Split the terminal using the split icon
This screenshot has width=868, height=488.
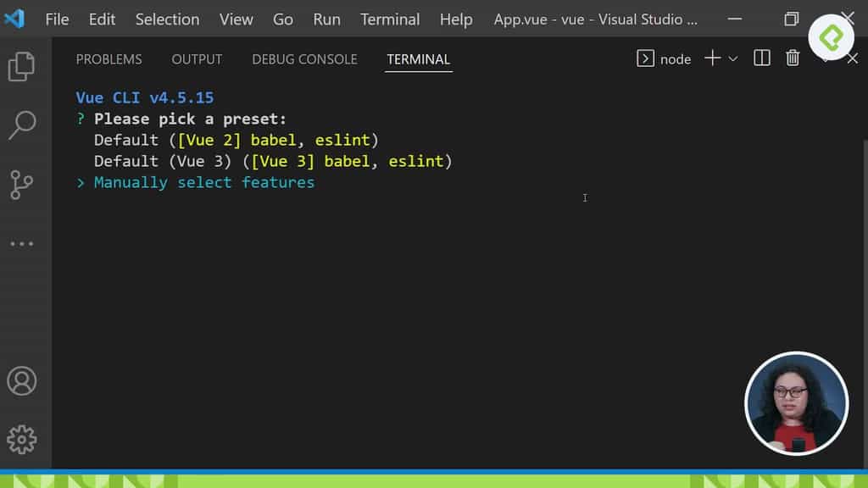761,58
